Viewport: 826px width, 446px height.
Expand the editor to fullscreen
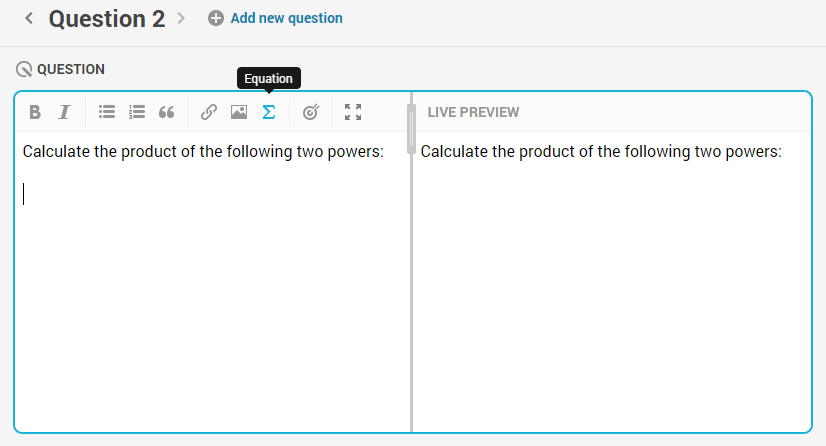(353, 112)
